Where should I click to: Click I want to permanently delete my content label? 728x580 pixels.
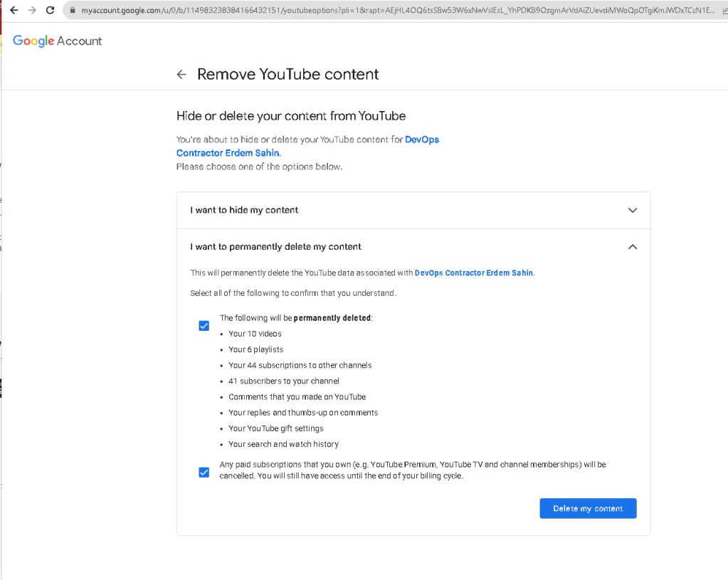click(276, 246)
